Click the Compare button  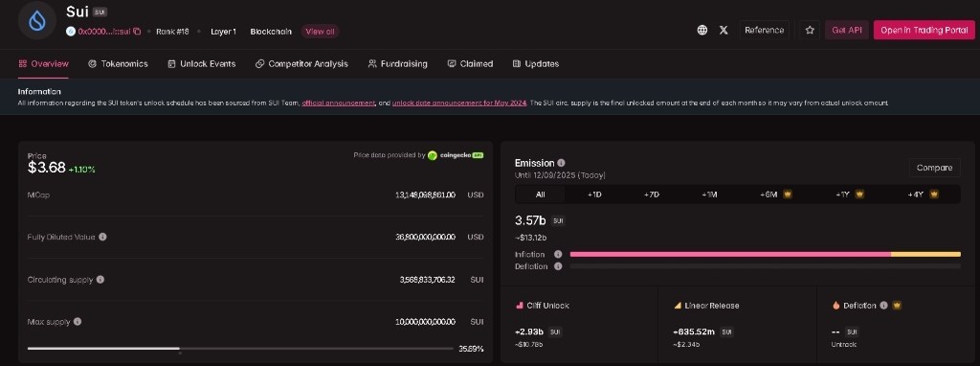[x=934, y=168]
